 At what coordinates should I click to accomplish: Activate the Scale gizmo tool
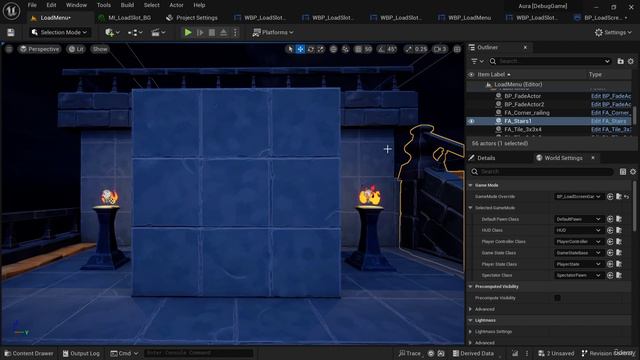[321, 49]
